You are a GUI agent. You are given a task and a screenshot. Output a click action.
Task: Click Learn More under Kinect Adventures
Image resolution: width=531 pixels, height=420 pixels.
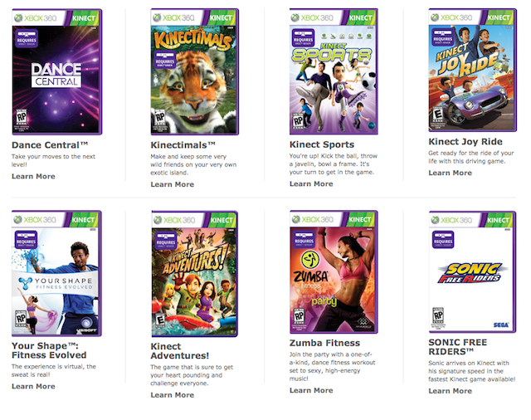(x=172, y=395)
